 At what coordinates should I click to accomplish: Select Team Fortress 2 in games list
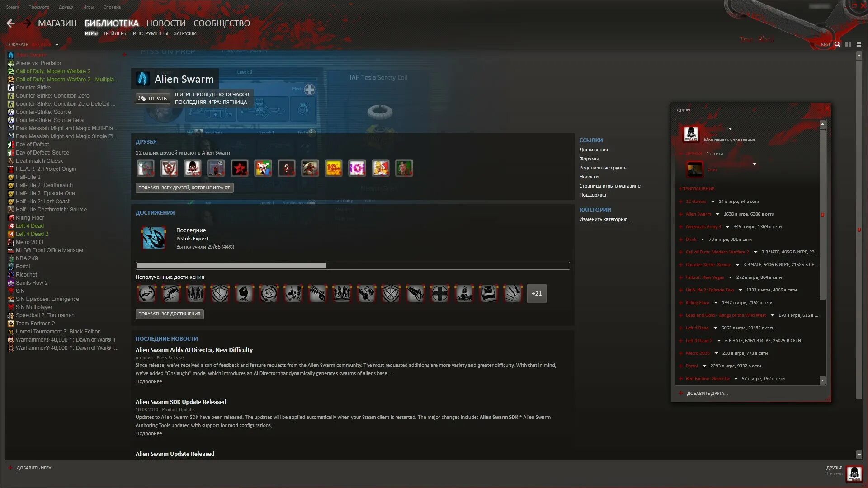pos(35,324)
